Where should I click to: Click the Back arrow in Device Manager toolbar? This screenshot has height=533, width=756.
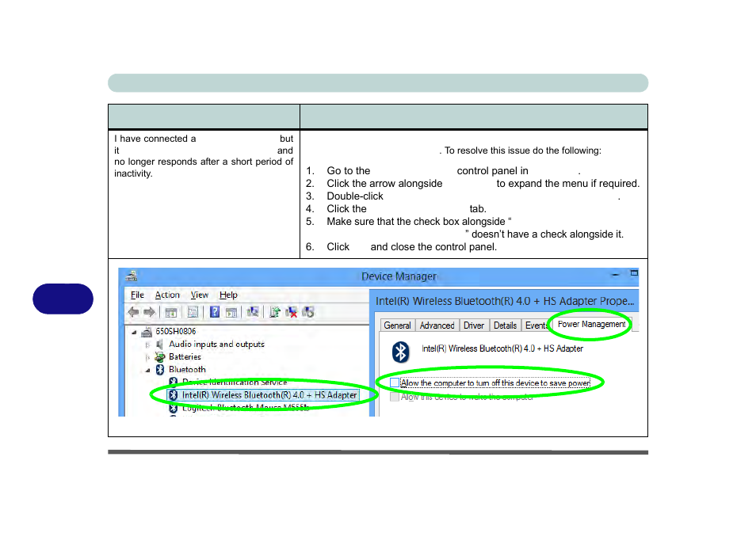pos(134,312)
